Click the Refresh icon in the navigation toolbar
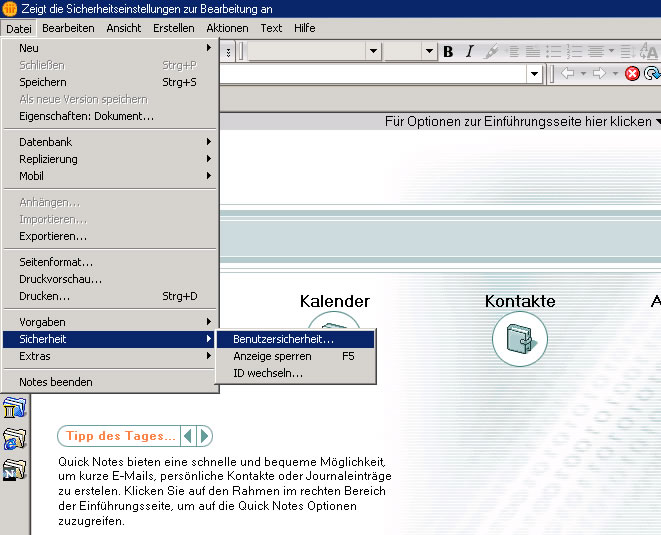 (x=652, y=73)
